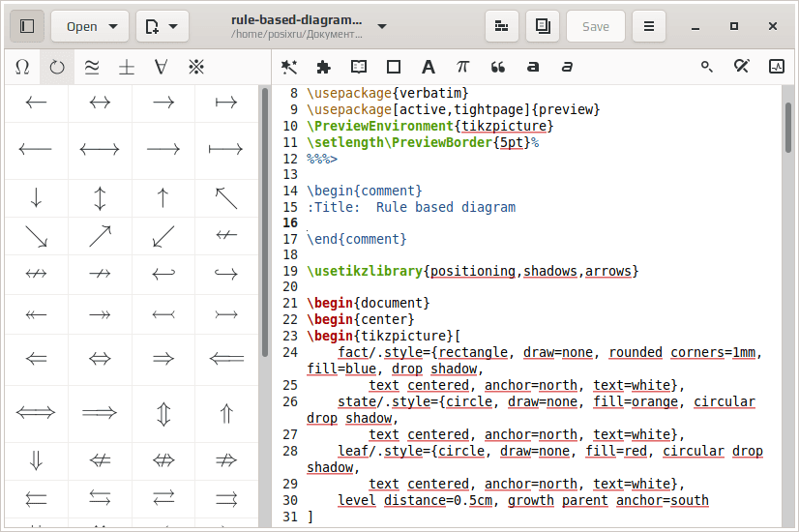Click ':Title: Rule based diagram' text
The image size is (799, 532).
411,207
